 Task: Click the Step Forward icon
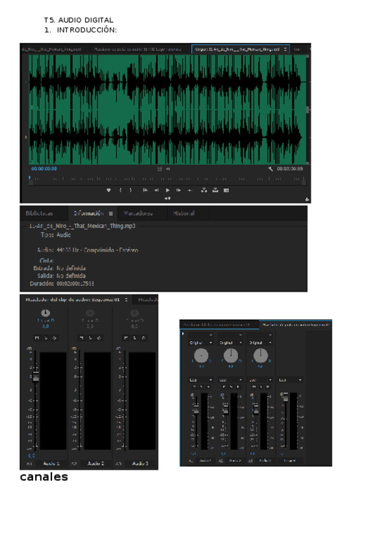(x=179, y=190)
